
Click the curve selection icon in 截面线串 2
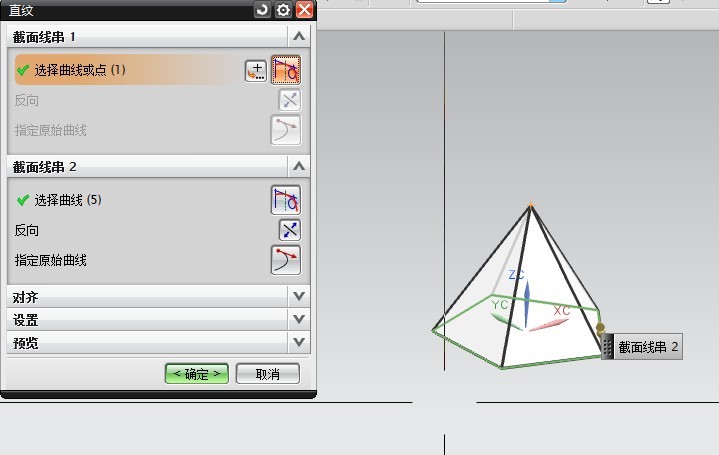(x=286, y=200)
